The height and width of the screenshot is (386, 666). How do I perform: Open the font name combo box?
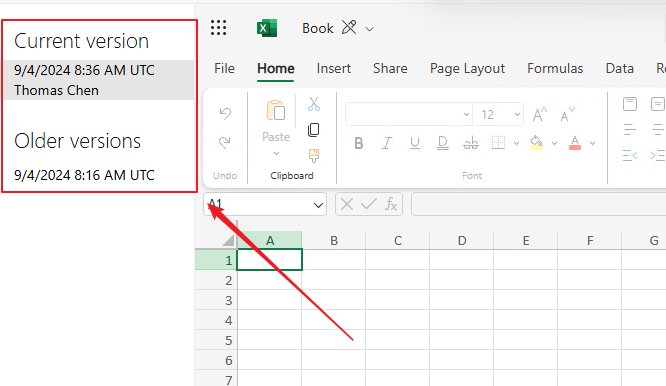(x=409, y=114)
